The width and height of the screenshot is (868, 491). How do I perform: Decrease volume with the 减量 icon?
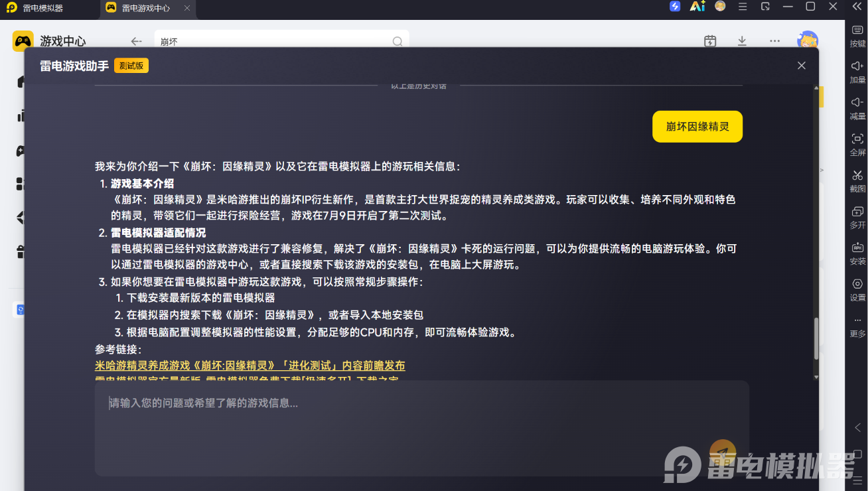coord(857,102)
